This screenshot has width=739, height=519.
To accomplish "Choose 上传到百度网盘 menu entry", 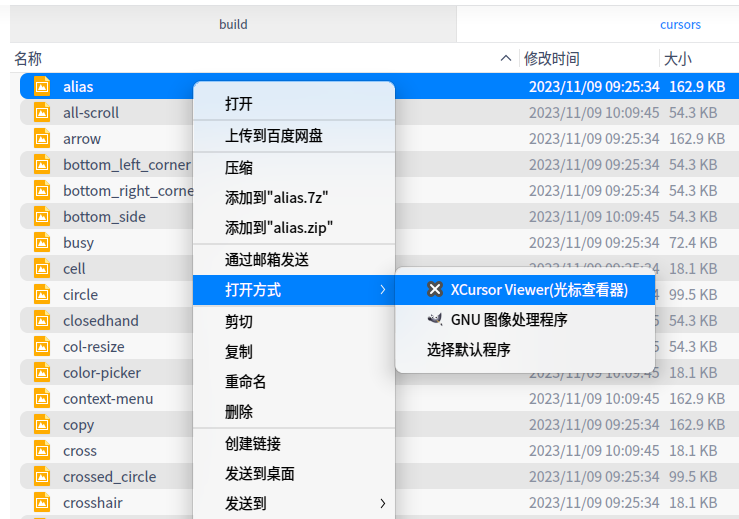I will pyautogui.click(x=274, y=135).
